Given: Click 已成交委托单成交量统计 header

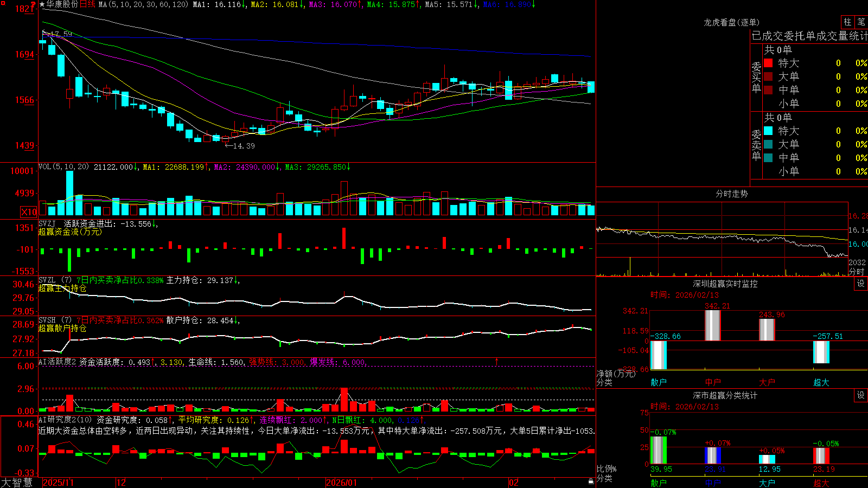Looking at the screenshot, I should click(x=809, y=36).
